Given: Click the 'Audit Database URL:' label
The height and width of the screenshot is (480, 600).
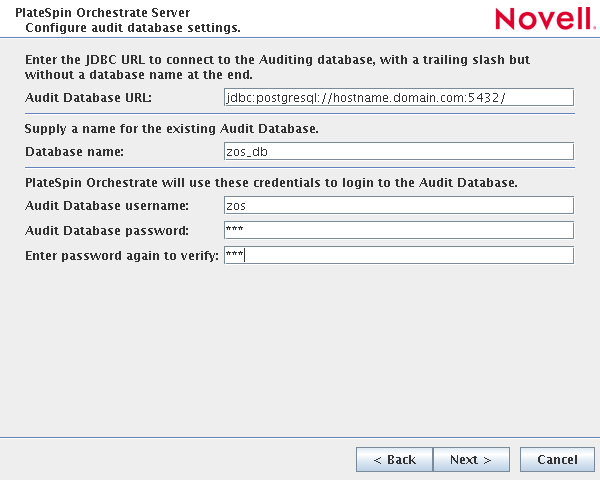Looking at the screenshot, I should point(87,98).
